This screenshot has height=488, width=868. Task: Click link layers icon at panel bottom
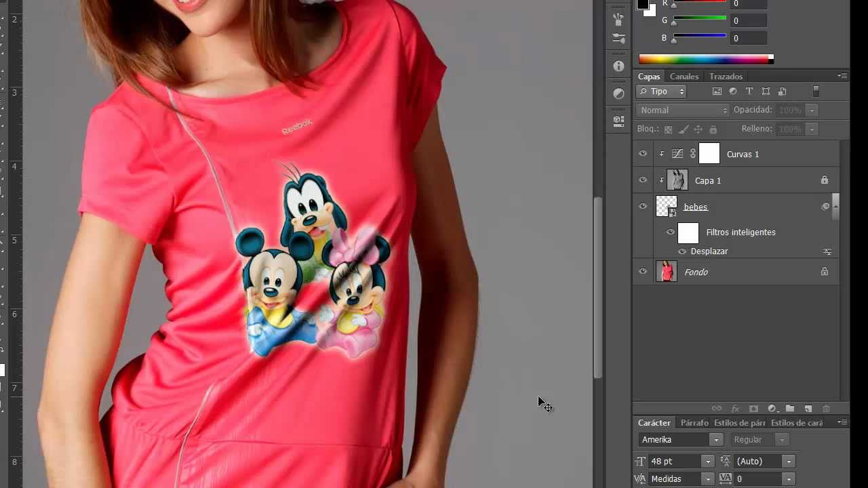pos(717,409)
